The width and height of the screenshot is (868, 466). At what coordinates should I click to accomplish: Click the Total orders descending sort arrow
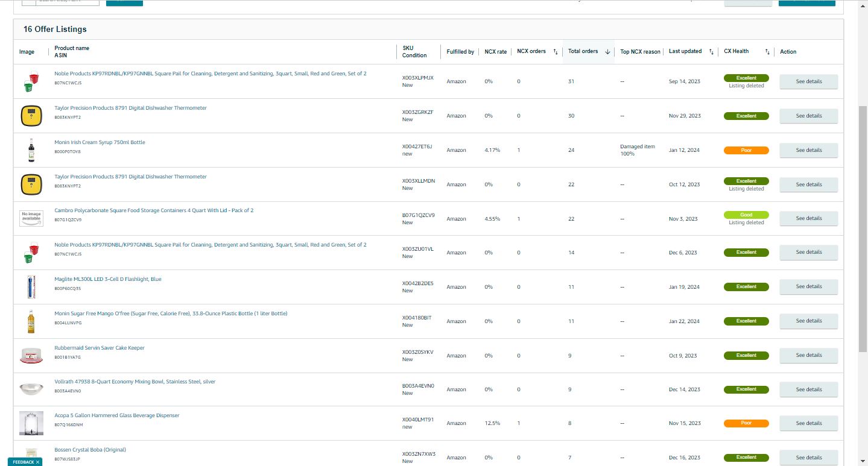click(x=607, y=52)
